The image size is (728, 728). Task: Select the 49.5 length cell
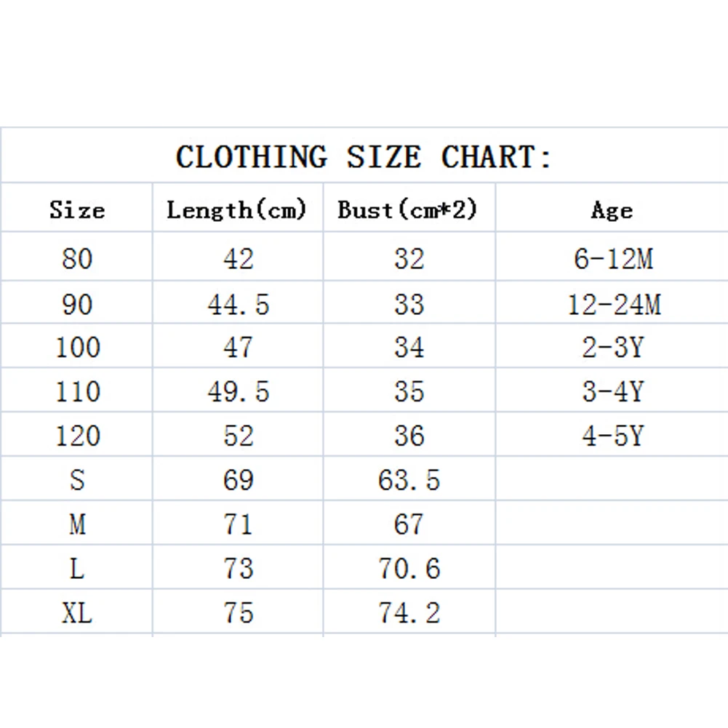238,391
